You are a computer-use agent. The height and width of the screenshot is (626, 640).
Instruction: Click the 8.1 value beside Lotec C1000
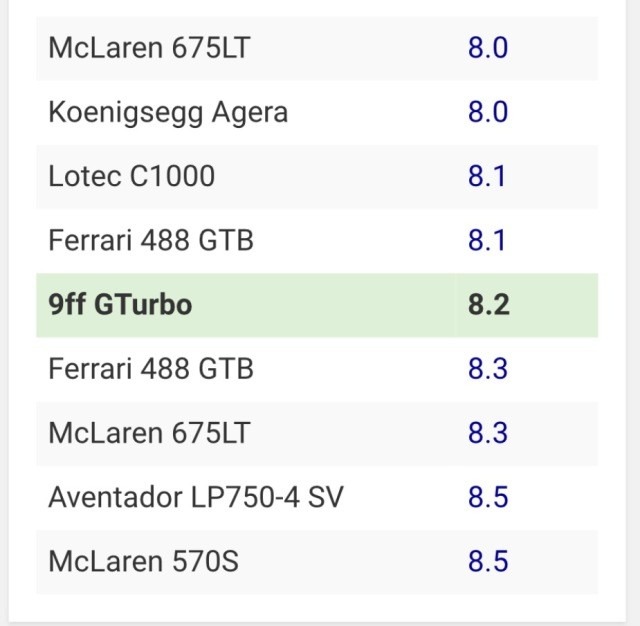pyautogui.click(x=488, y=177)
